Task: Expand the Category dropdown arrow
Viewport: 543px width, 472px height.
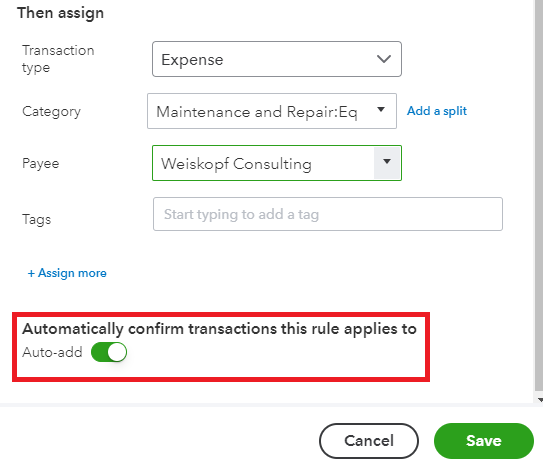Action: point(381,110)
